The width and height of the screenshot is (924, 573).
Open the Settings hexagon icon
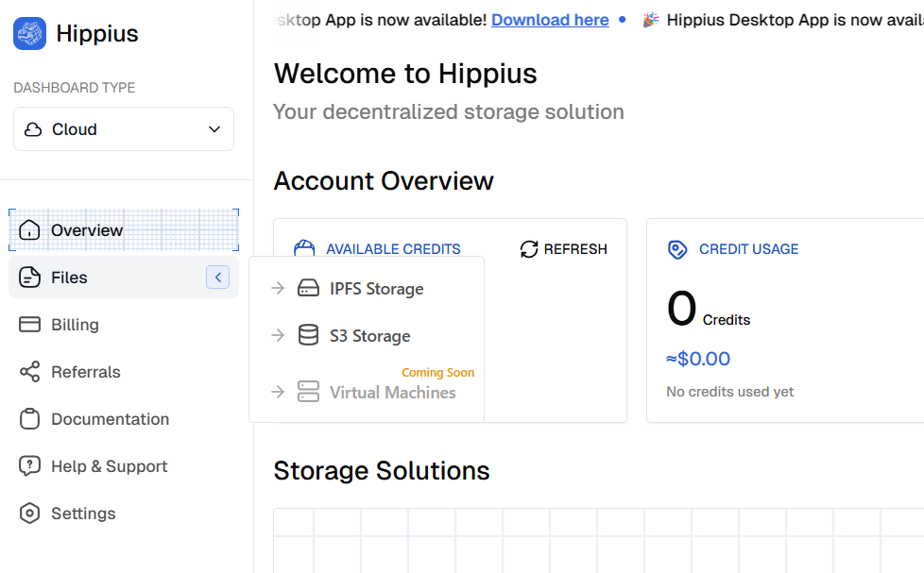[30, 514]
